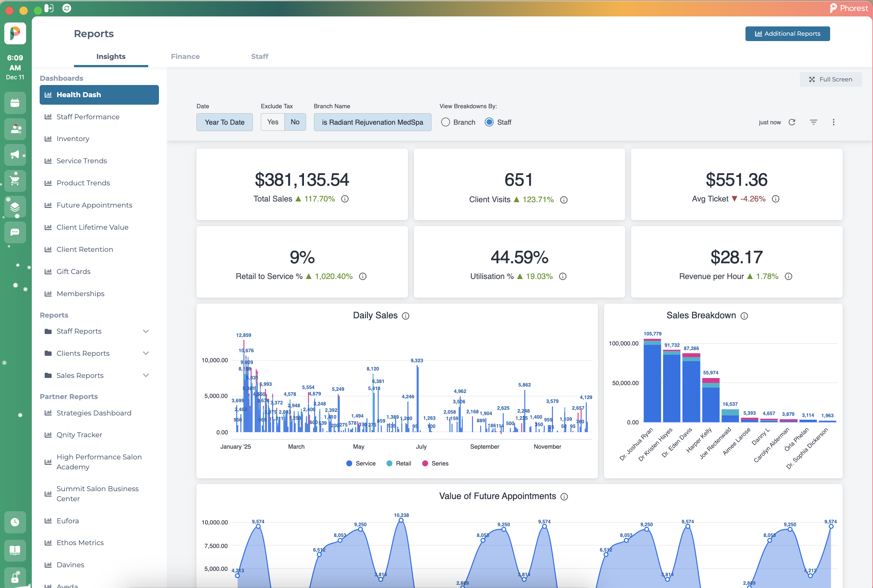The image size is (873, 588).
Task: Select the Branch breakdown radio button
Action: click(x=446, y=122)
